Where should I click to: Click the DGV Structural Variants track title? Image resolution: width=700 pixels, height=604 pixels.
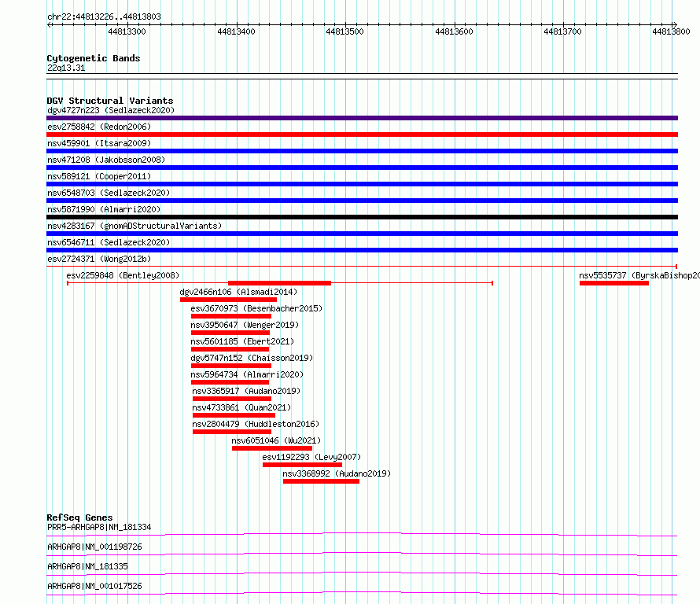click(x=110, y=101)
